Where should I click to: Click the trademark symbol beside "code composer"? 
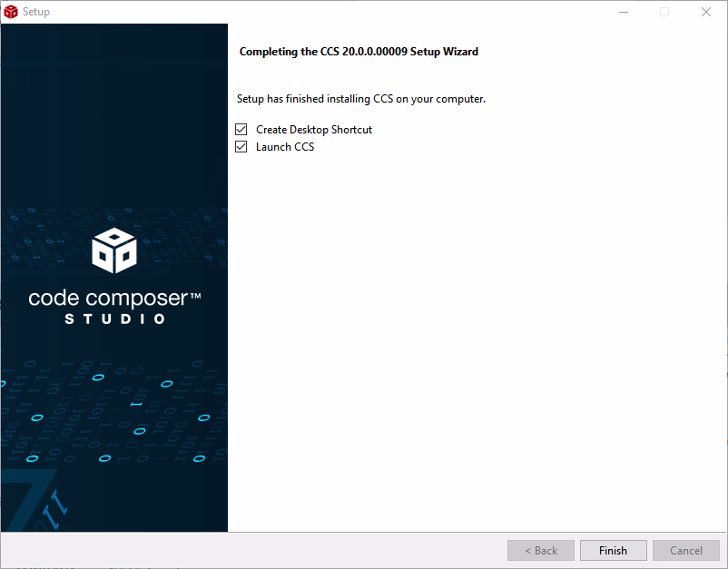click(x=194, y=295)
